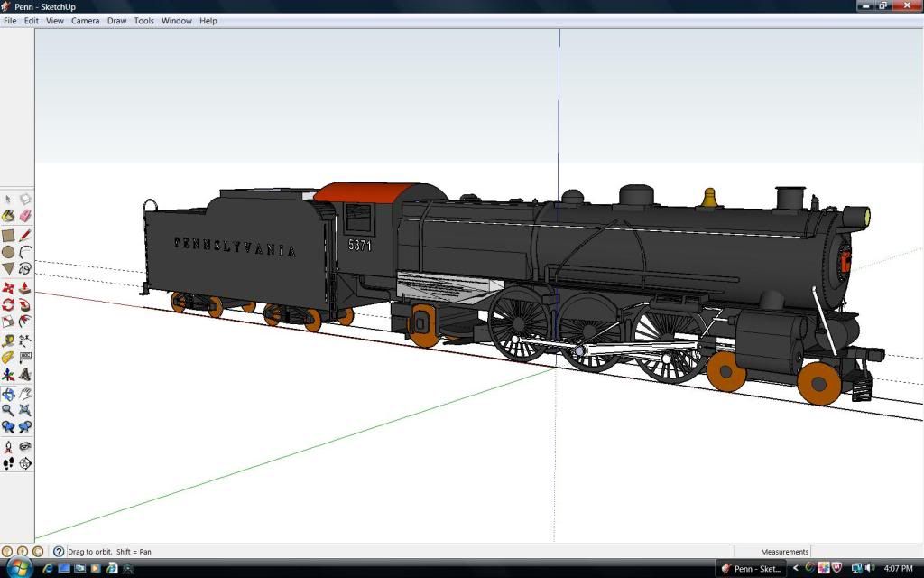The width and height of the screenshot is (924, 578).
Task: Choose the Dimension tool
Action: click(x=24, y=340)
